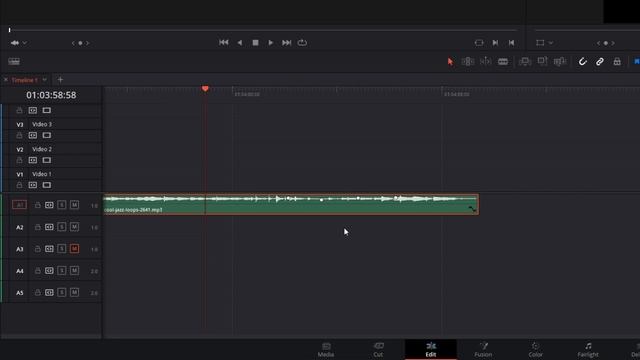Click the Replace Clip icon
Viewport: 640px width, 360px height.
(560, 62)
